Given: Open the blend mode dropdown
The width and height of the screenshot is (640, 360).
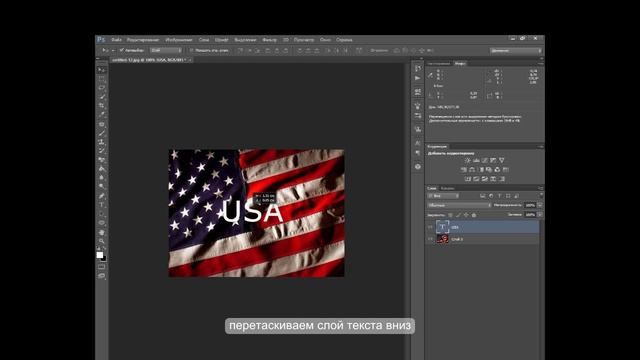Looking at the screenshot, I should click(459, 205).
